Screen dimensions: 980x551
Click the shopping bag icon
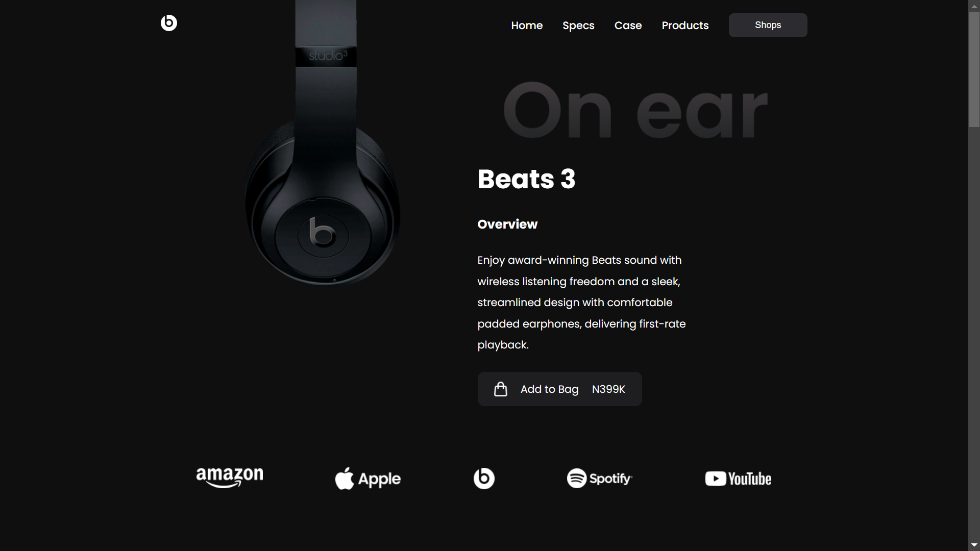(501, 389)
